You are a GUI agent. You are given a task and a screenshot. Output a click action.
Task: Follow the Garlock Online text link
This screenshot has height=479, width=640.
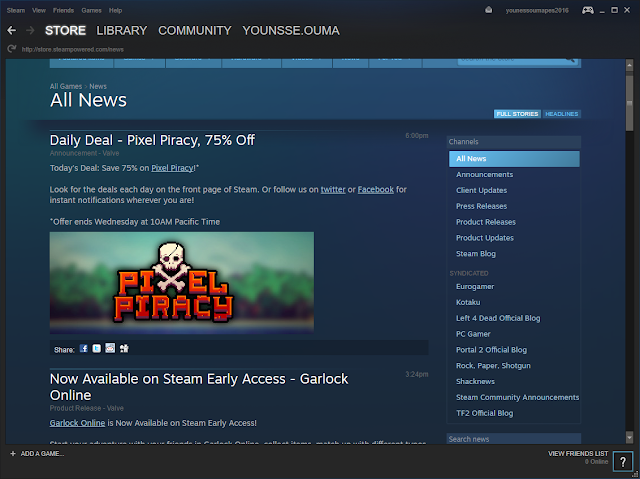(78, 423)
